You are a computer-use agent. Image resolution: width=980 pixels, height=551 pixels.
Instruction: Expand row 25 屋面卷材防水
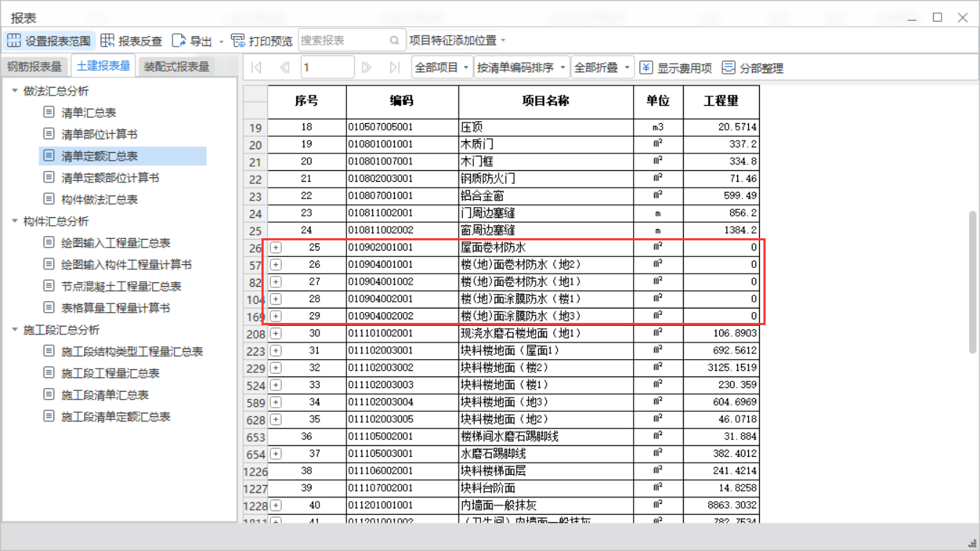click(x=276, y=248)
